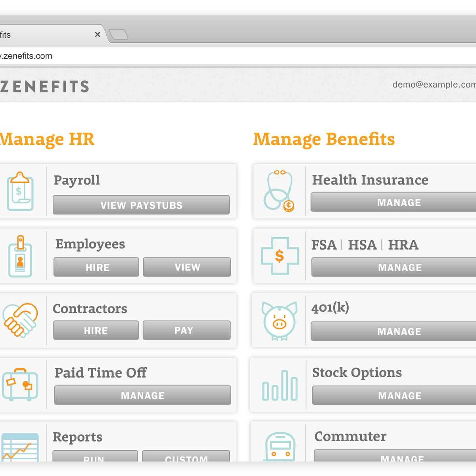Click the Commuter bus icon

[280, 446]
